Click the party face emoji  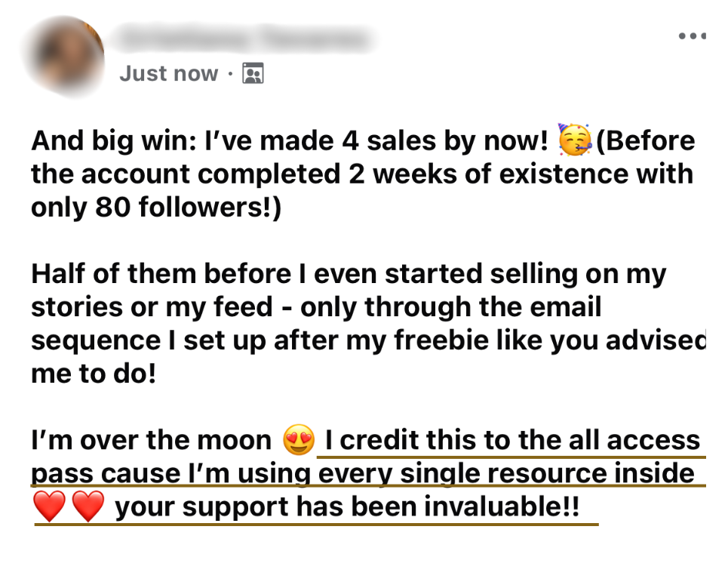[x=575, y=140]
